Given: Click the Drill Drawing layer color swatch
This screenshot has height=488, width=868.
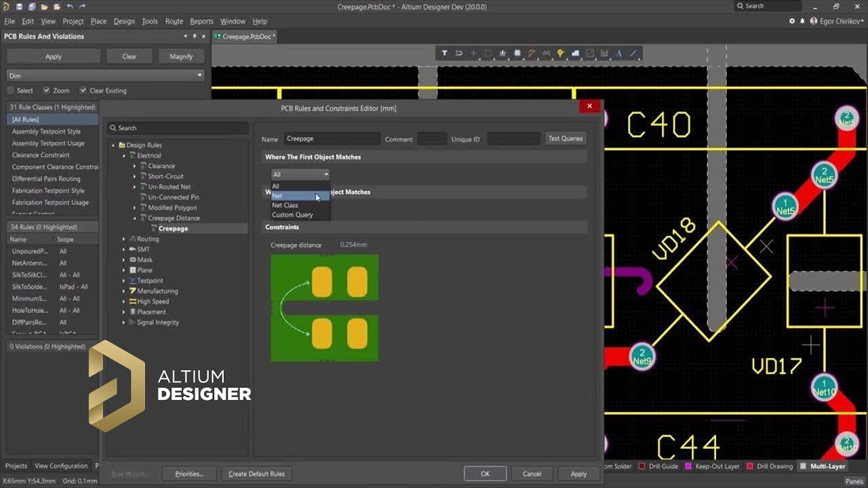Looking at the screenshot, I should pos(750,466).
